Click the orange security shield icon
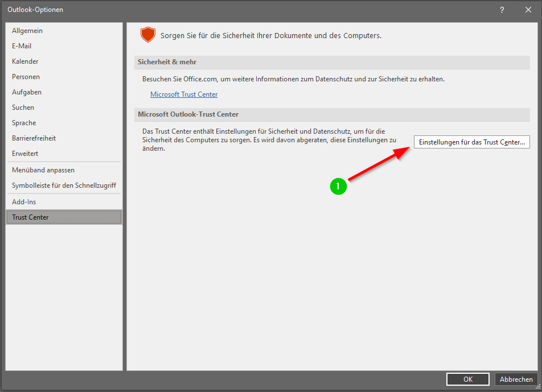This screenshot has height=392, width=542. click(148, 35)
